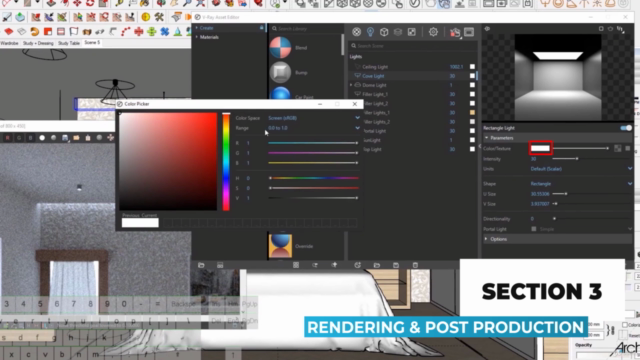Click the save image icon in frame buffer
Image resolution: width=640 pixels, height=360 pixels.
click(65, 138)
